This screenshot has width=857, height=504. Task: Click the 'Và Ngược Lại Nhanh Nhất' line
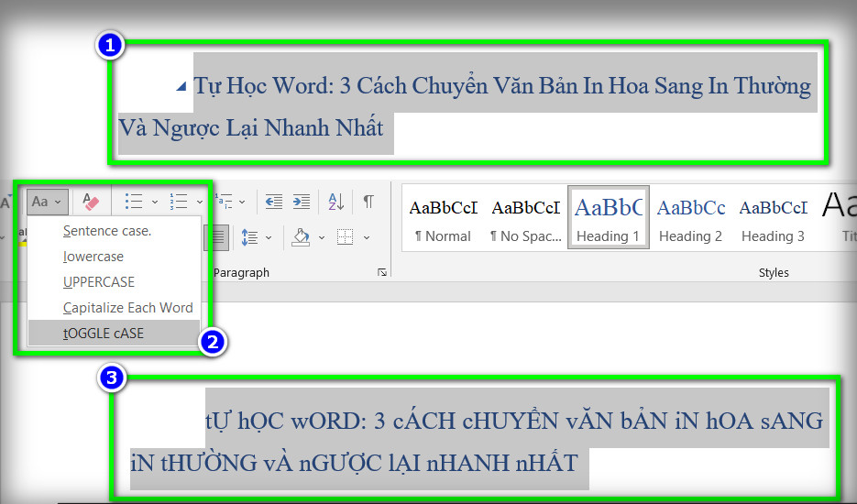click(251, 128)
